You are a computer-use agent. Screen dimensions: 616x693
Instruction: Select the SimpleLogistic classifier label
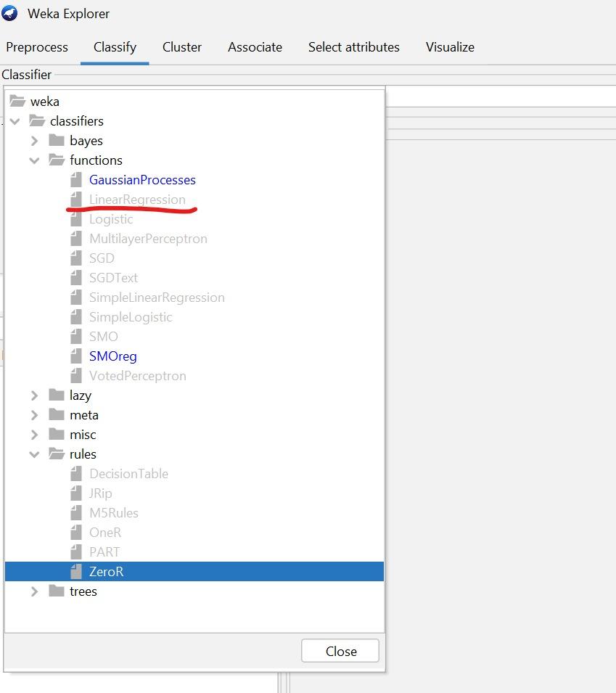coord(131,317)
